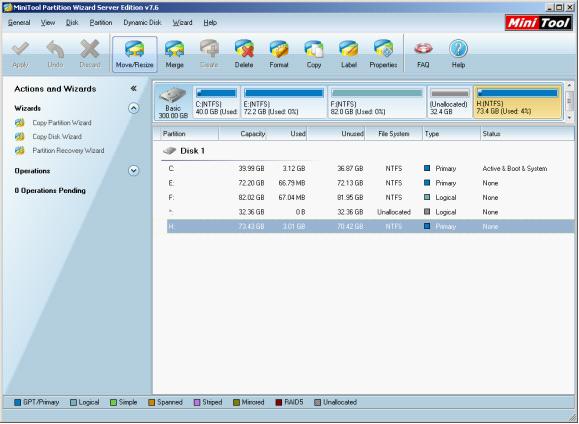Click the Disk 1 drive icon in list
Viewport: 579px width, 424px height.
coord(169,151)
